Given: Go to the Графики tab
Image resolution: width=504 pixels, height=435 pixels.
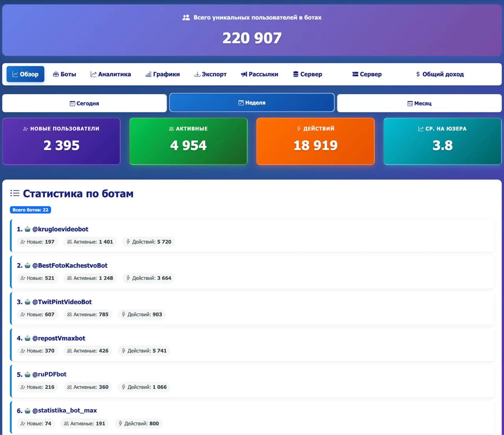Looking at the screenshot, I should [x=163, y=74].
